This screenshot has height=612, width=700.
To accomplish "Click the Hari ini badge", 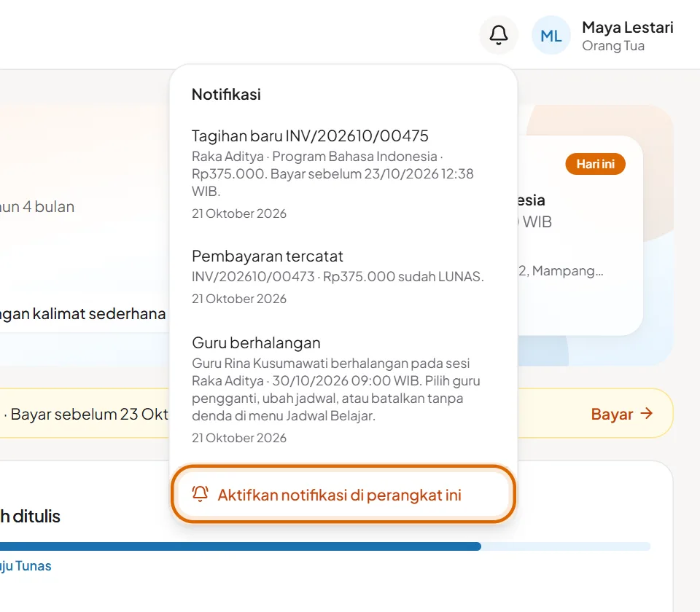I will (595, 164).
